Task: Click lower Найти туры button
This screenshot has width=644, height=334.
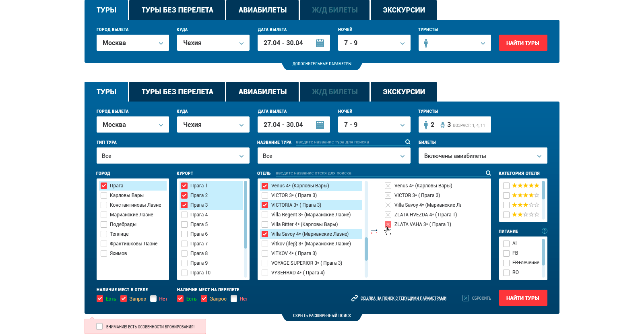Action: click(523, 298)
